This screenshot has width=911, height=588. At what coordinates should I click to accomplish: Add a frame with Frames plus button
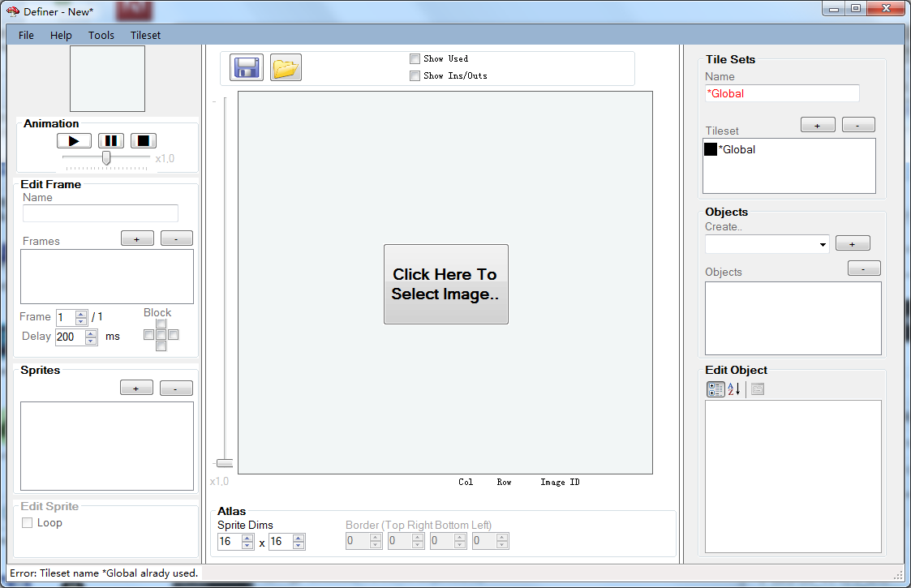(x=137, y=238)
